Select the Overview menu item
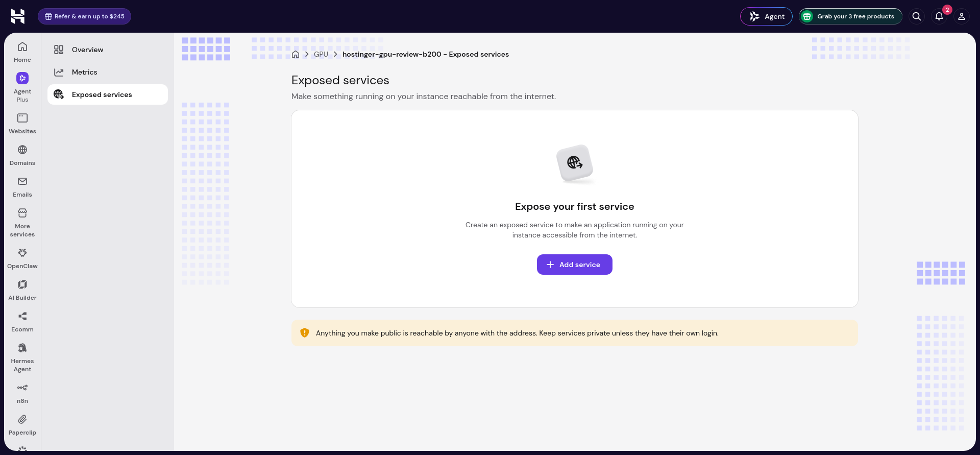 (108, 50)
